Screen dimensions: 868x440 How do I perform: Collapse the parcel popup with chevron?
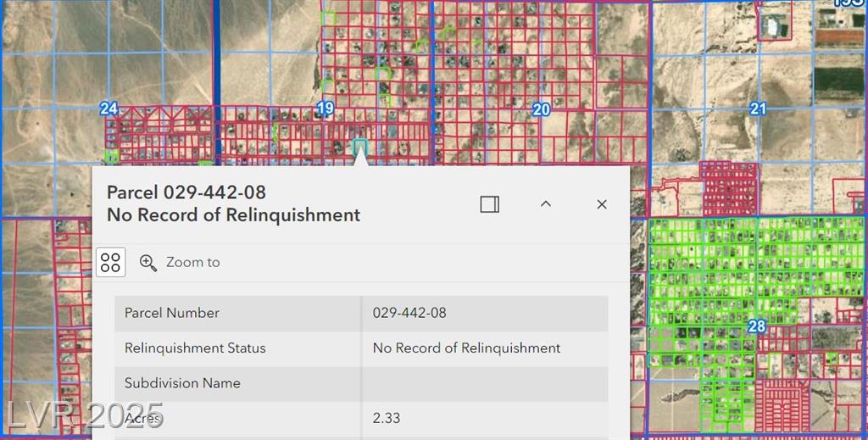pos(546,203)
